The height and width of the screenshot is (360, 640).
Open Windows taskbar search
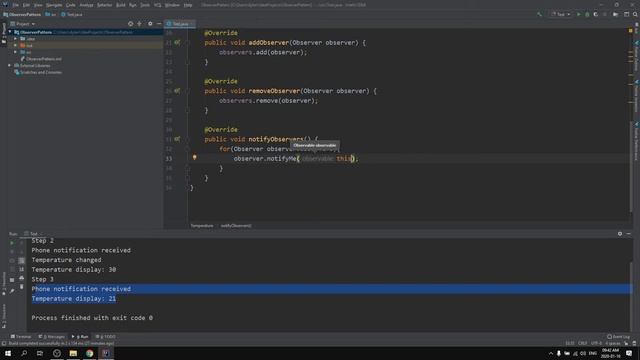coord(24,353)
